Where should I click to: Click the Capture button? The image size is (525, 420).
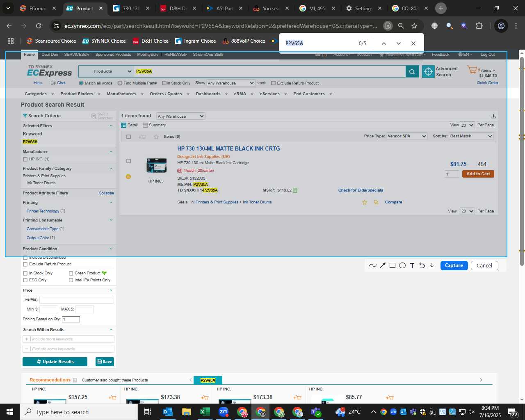(x=454, y=265)
